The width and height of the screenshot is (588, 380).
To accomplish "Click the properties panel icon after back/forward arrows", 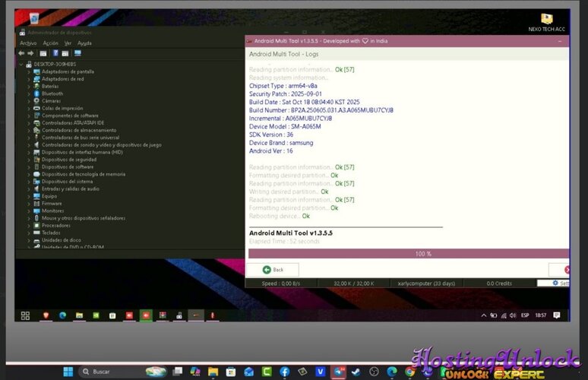I will (x=43, y=53).
